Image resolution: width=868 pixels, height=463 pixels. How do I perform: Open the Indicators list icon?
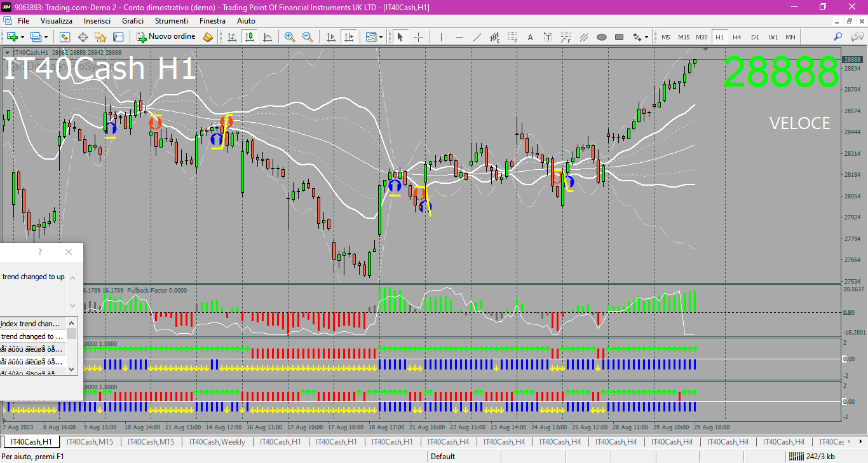(x=372, y=37)
